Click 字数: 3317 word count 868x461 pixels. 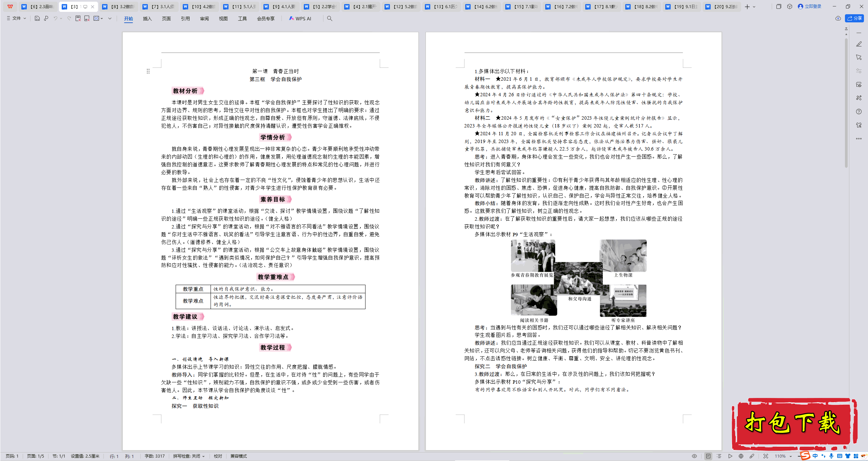point(155,456)
